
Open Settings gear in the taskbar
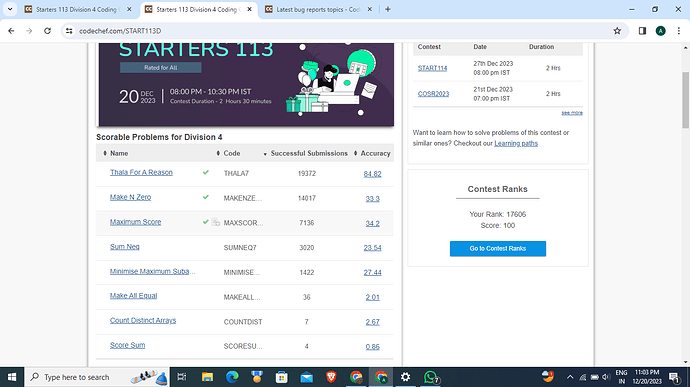point(405,377)
